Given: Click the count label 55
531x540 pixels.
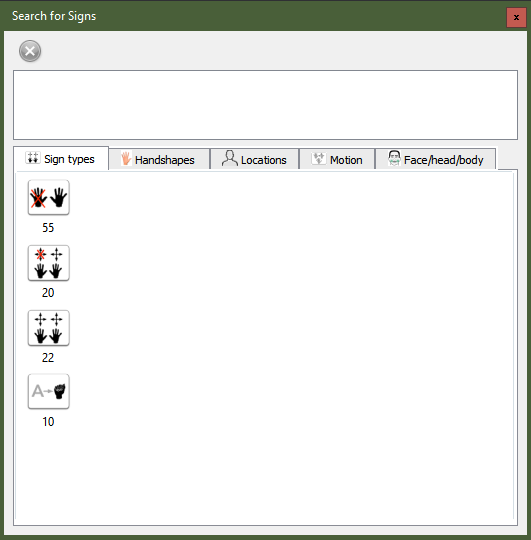Looking at the screenshot, I should [48, 228].
